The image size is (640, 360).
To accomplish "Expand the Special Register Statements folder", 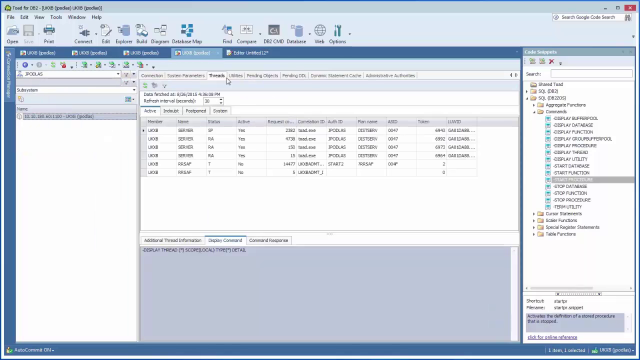I will (x=534, y=227).
